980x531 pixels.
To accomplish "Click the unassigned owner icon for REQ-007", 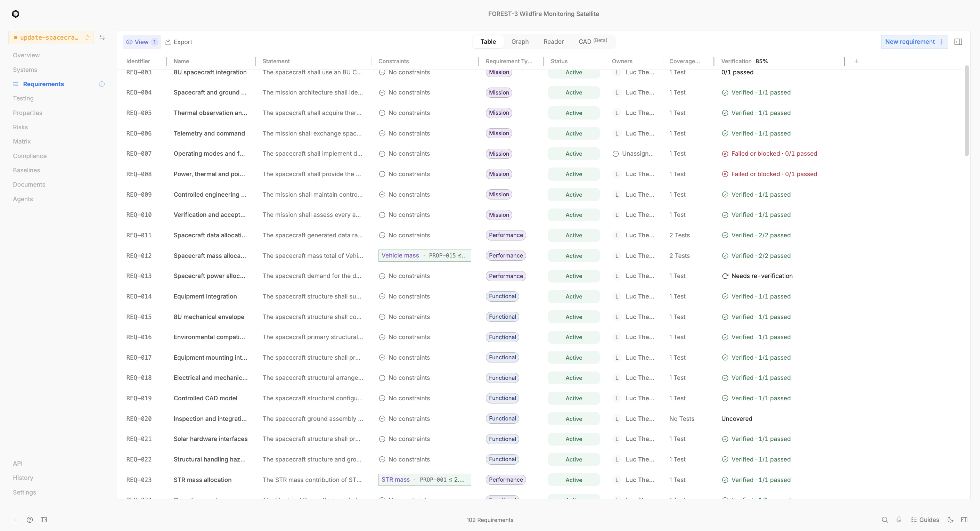I will 615,154.
